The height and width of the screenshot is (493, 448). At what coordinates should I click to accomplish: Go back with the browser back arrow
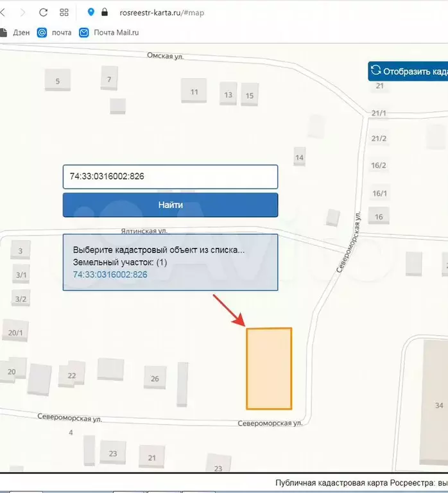point(3,13)
